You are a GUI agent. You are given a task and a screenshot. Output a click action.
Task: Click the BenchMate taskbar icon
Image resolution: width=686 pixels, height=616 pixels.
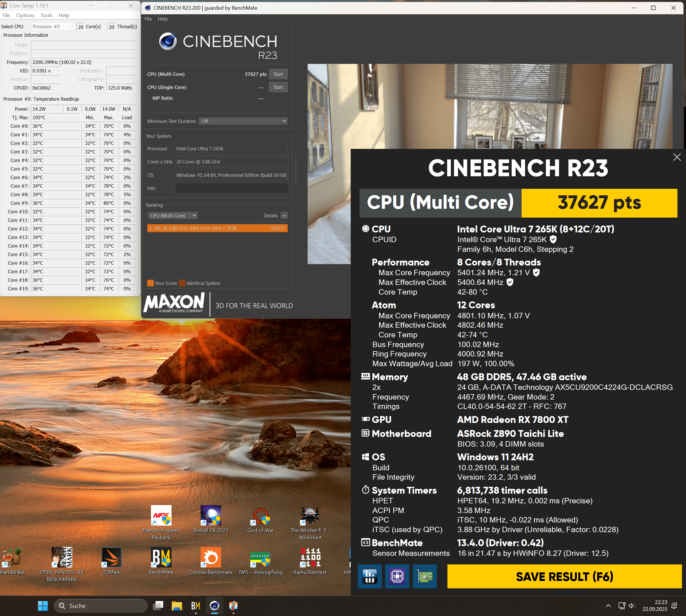(195, 605)
